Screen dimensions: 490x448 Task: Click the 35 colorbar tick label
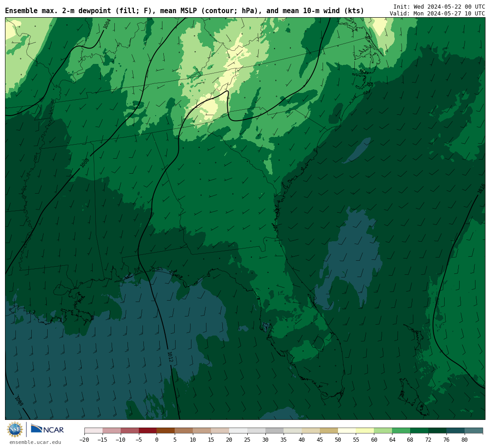[x=284, y=439]
